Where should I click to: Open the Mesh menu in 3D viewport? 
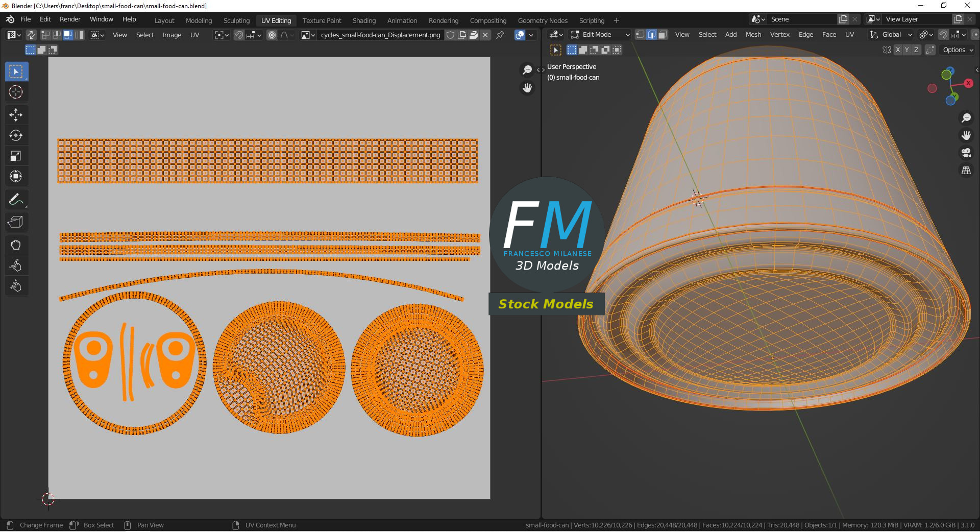pyautogui.click(x=753, y=35)
